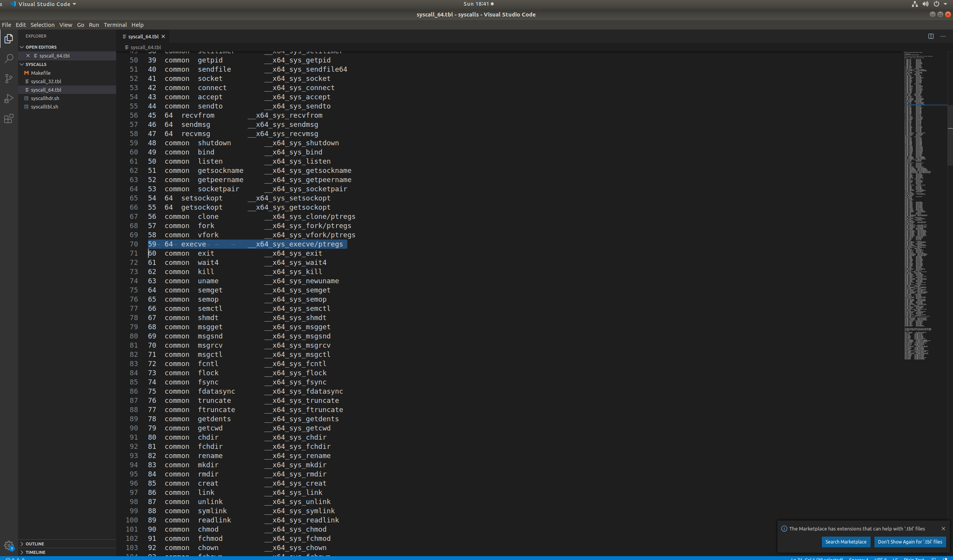
Task: Open the Search view in activity bar
Action: [x=9, y=59]
